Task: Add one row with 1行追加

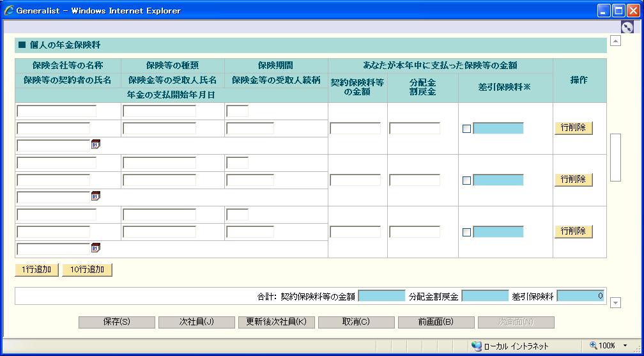Action: (36, 270)
